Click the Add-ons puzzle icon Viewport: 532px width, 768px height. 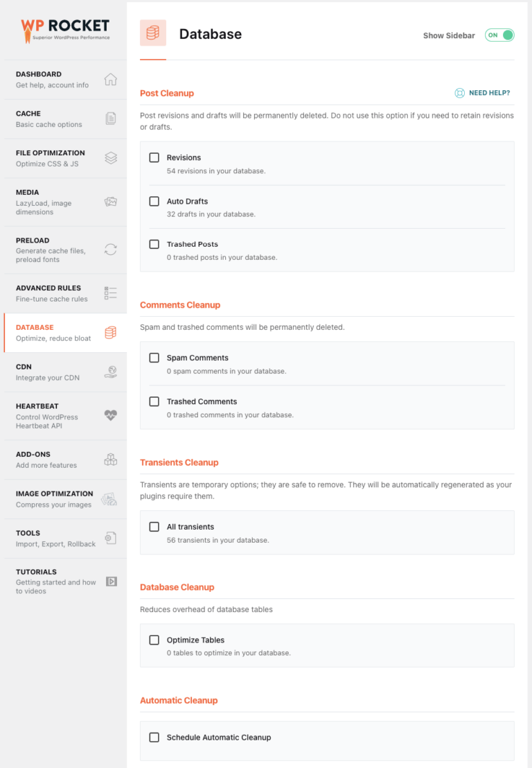click(111, 459)
